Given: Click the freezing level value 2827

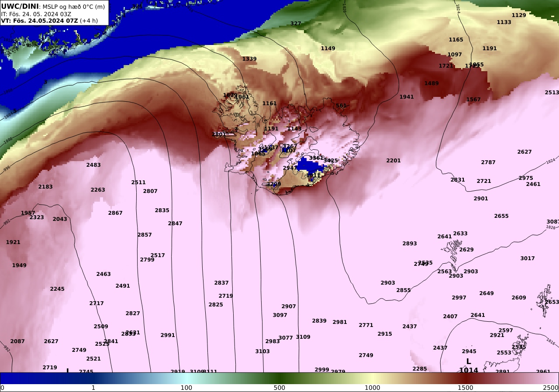Looking at the screenshot, I should (133, 313).
